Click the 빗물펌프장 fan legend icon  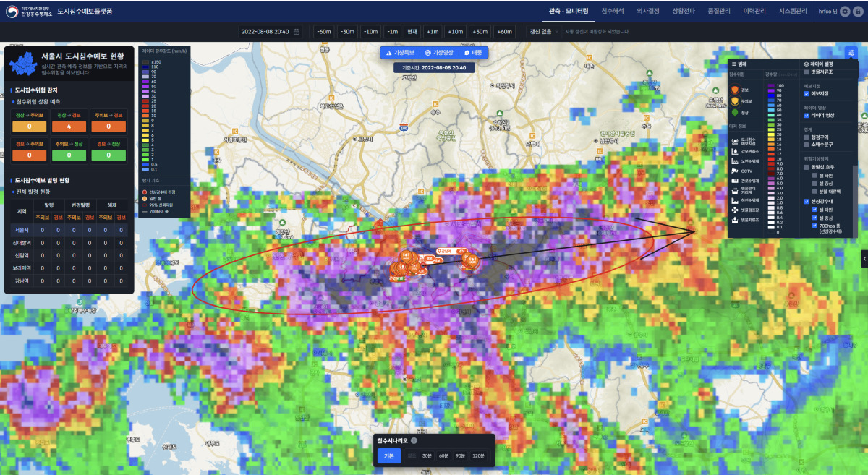pos(735,210)
